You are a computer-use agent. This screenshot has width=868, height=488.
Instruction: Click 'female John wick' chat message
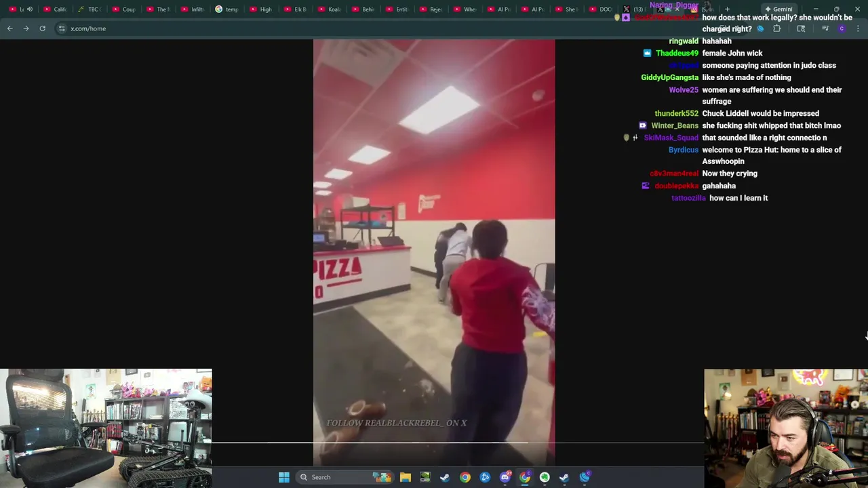tap(732, 53)
